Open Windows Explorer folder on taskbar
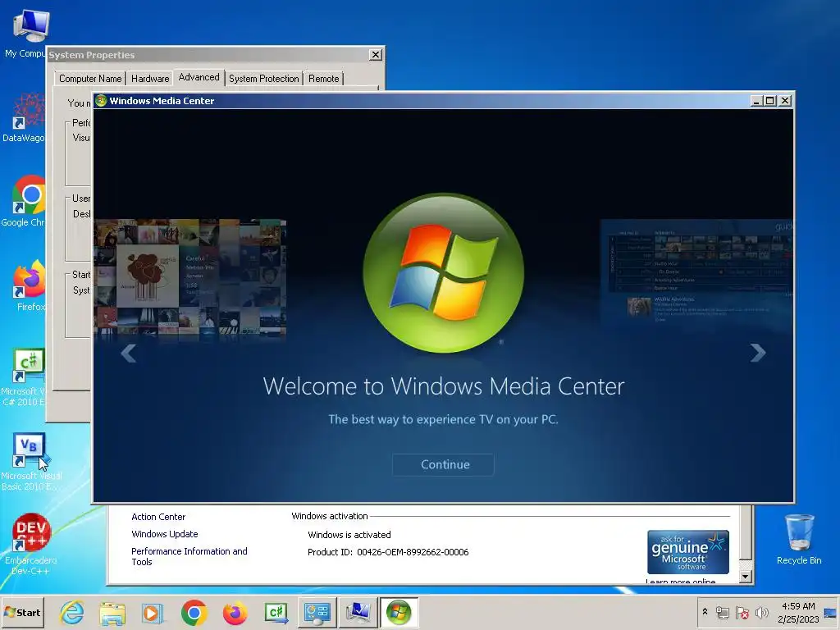The image size is (840, 630). pyautogui.click(x=112, y=612)
